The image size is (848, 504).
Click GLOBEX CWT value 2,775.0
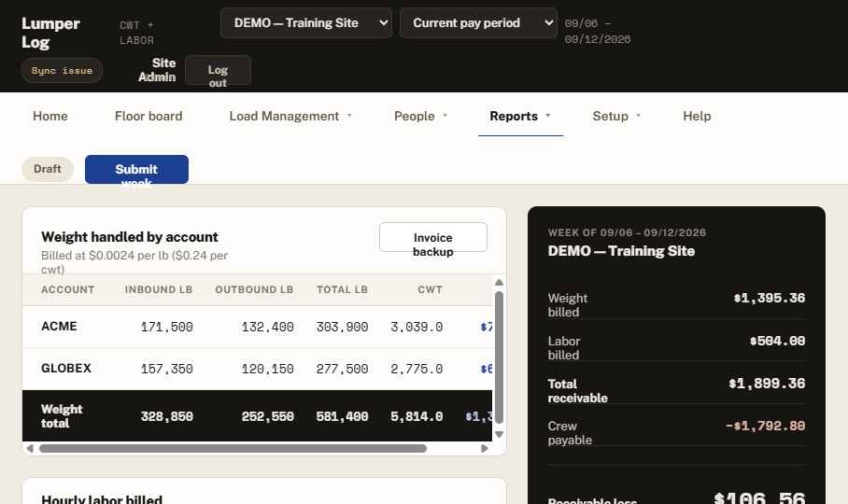tap(417, 369)
